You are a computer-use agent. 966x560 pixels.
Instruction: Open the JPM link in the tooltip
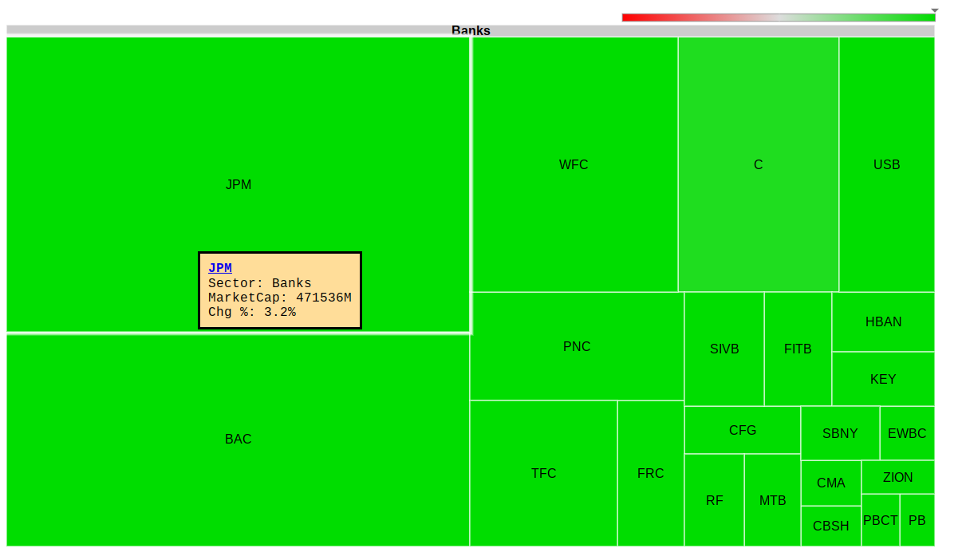tap(220, 269)
